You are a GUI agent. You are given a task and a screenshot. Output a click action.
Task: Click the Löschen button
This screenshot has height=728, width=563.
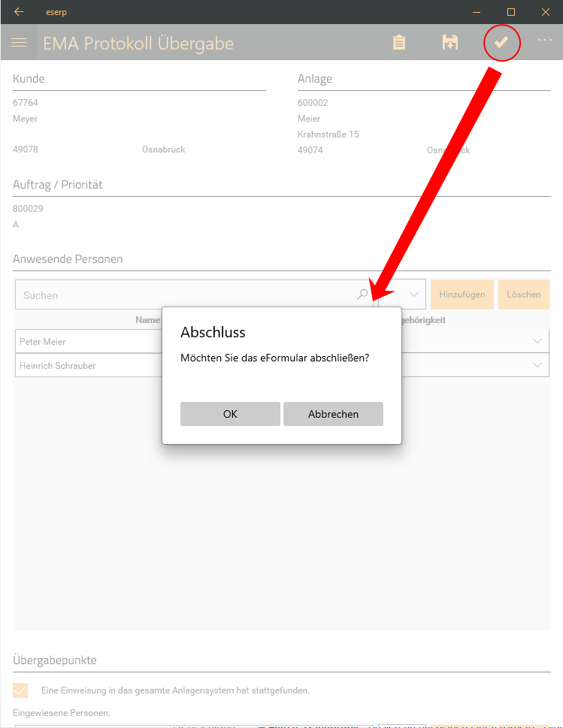tap(524, 295)
